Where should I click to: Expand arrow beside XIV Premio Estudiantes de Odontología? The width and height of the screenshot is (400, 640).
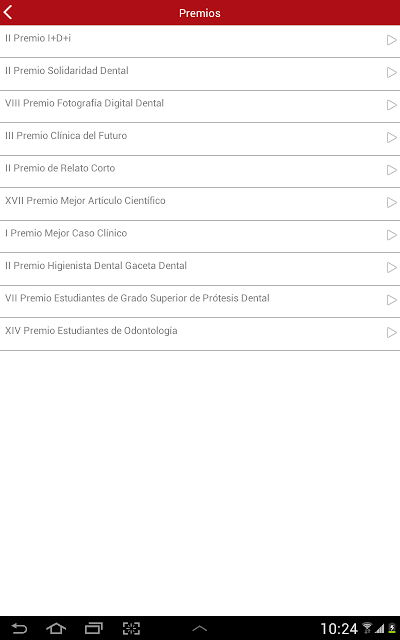pos(391,333)
